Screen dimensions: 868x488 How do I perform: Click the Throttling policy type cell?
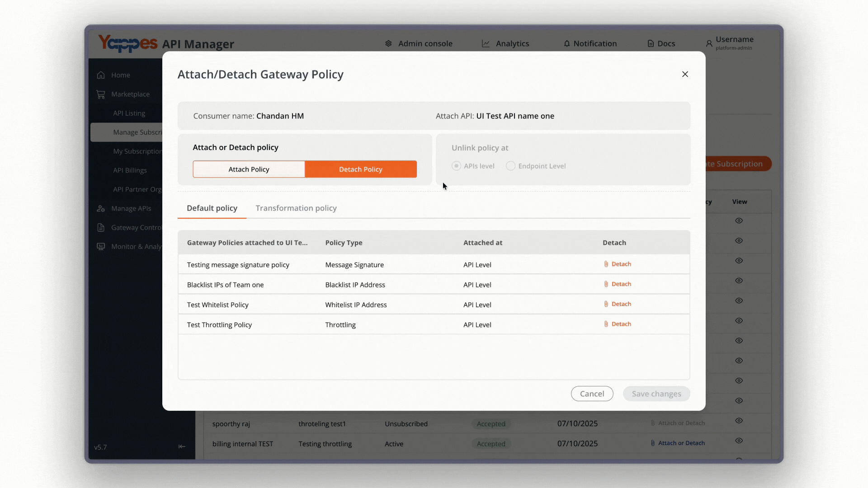click(x=340, y=324)
